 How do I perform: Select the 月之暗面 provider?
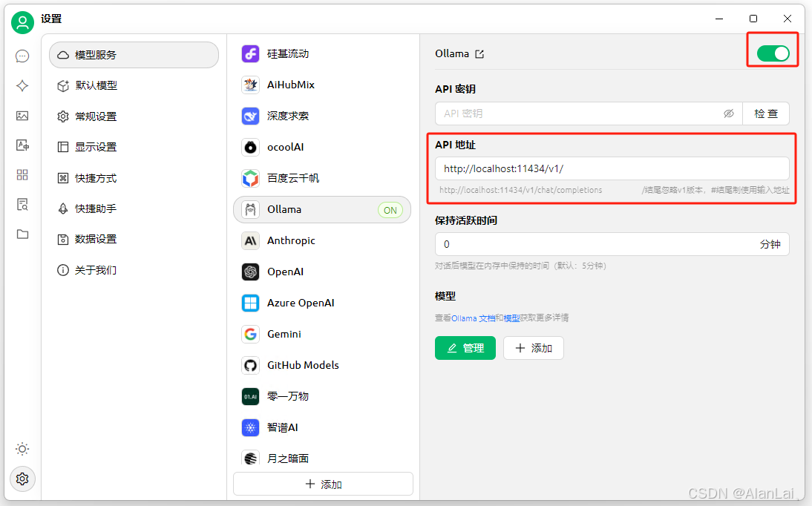(322, 458)
